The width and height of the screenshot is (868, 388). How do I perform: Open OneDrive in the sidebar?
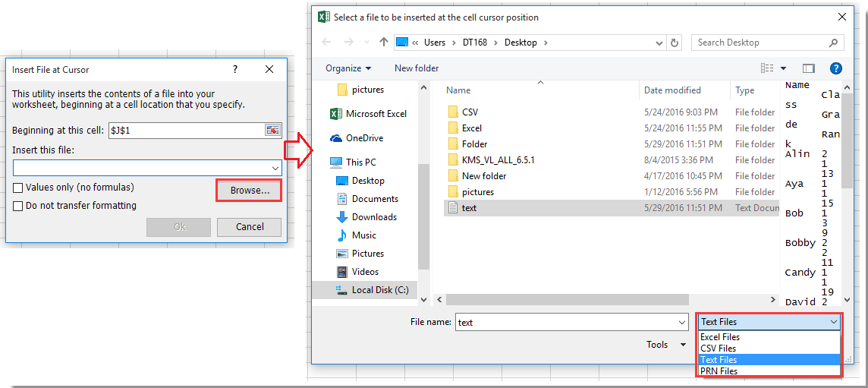point(363,138)
